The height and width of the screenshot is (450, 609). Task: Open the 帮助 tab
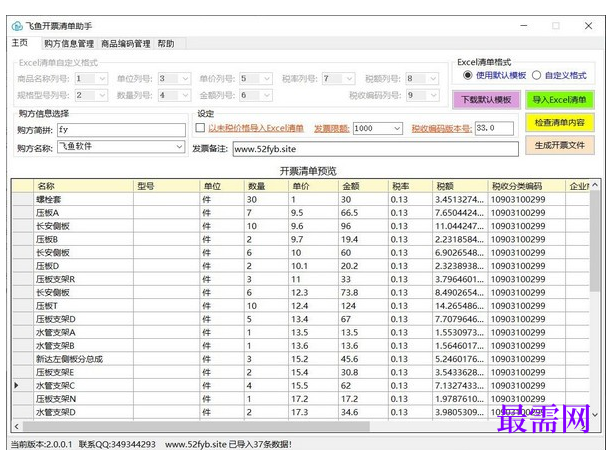click(166, 43)
